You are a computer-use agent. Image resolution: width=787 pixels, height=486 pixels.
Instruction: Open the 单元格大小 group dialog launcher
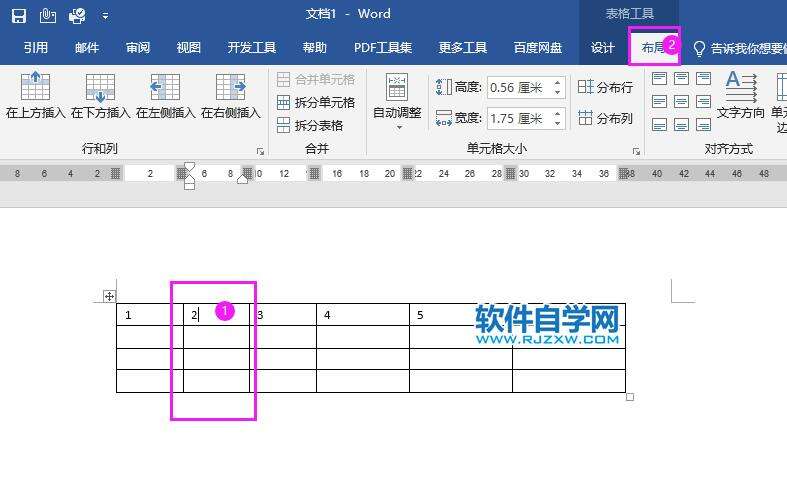(x=636, y=151)
